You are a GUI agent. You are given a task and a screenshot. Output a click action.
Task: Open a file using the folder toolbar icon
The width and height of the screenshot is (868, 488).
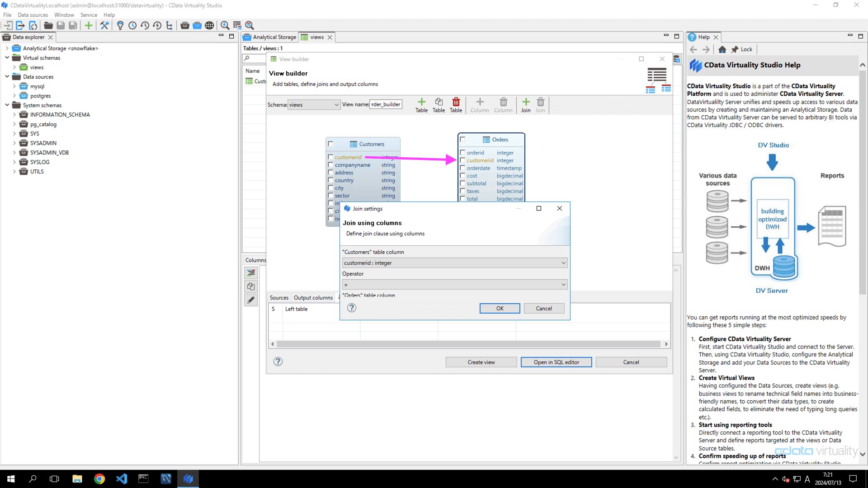[x=48, y=25]
